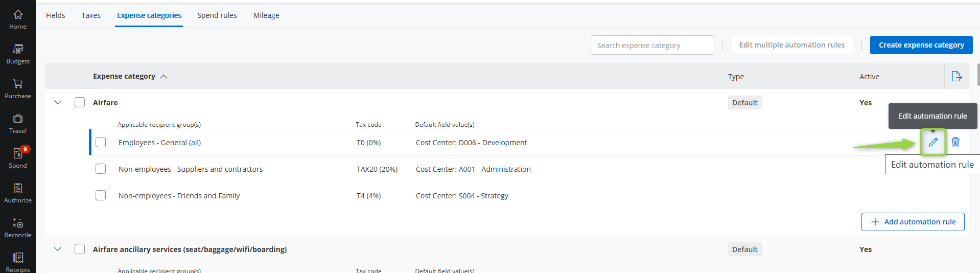
Task: Click Cost Center: D006 - Development
Action: coord(471,143)
